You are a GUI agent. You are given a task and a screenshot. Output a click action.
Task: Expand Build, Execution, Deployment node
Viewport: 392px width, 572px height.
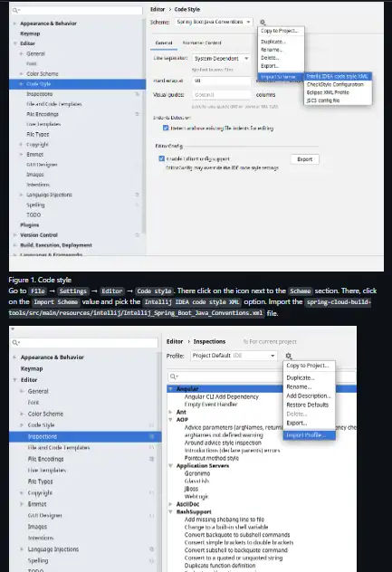15,245
